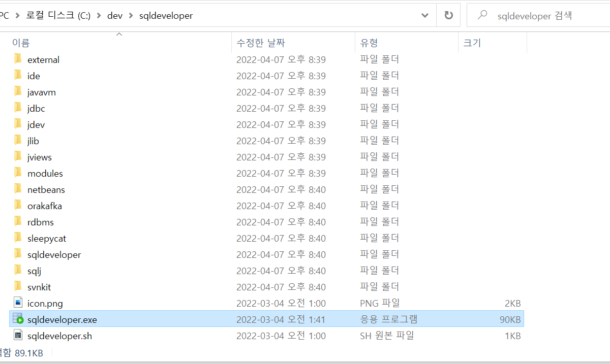Select the netbeans folder icon
The height and width of the screenshot is (364, 610).
coord(18,189)
